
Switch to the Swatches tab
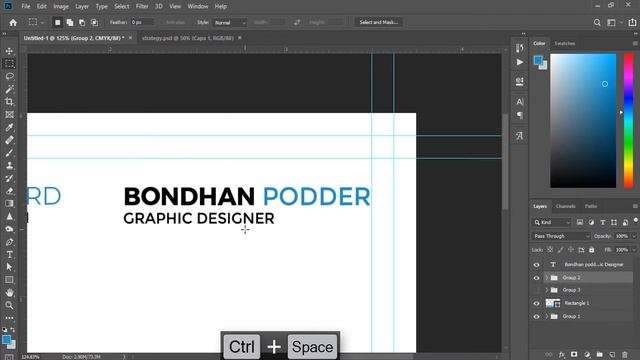click(x=564, y=43)
